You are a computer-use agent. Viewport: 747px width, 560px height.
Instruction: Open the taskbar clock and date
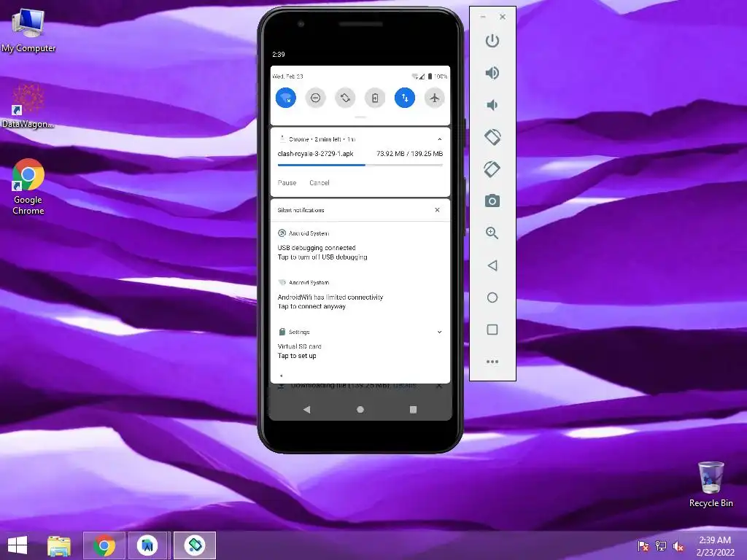click(715, 545)
